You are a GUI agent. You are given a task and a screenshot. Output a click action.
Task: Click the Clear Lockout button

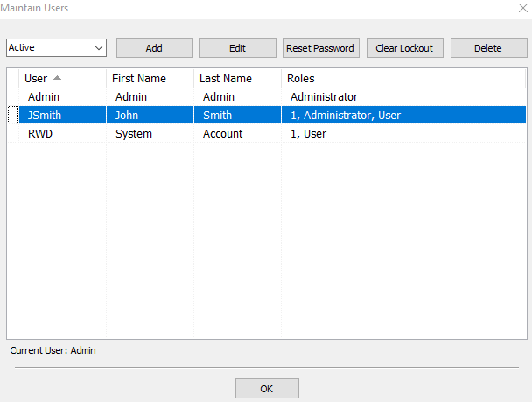[405, 48]
